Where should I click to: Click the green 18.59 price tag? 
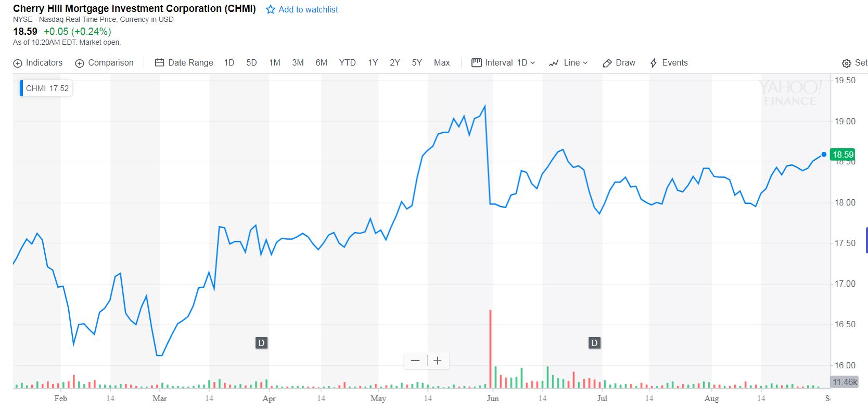pyautogui.click(x=843, y=155)
